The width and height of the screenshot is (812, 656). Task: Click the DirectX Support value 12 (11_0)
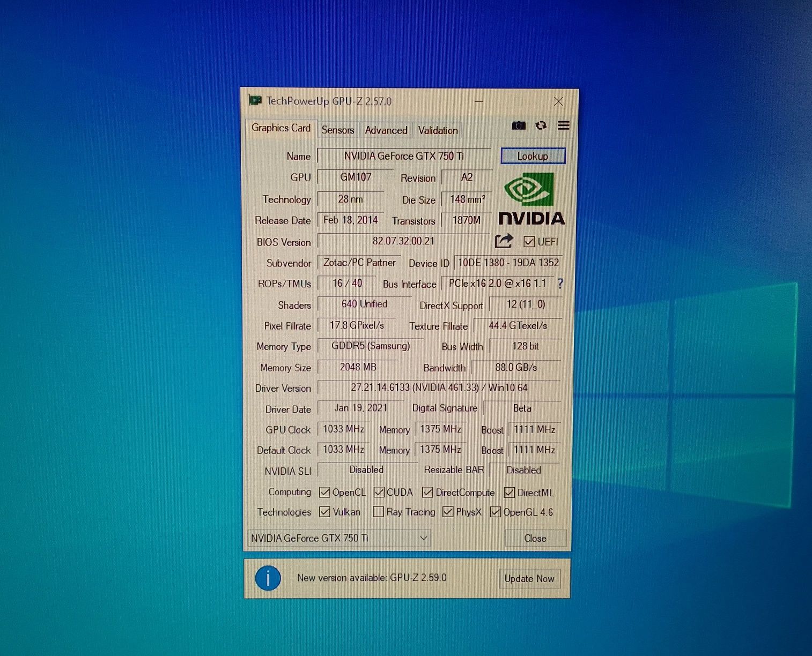(526, 304)
